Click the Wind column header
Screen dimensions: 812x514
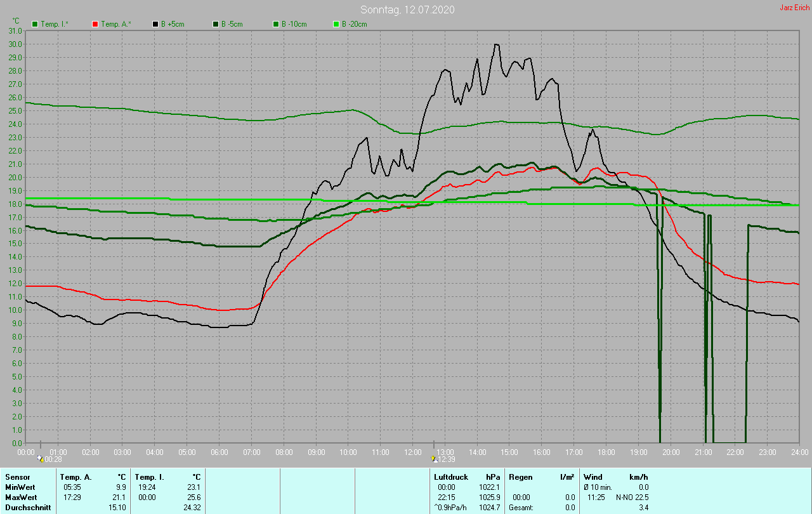(x=593, y=477)
